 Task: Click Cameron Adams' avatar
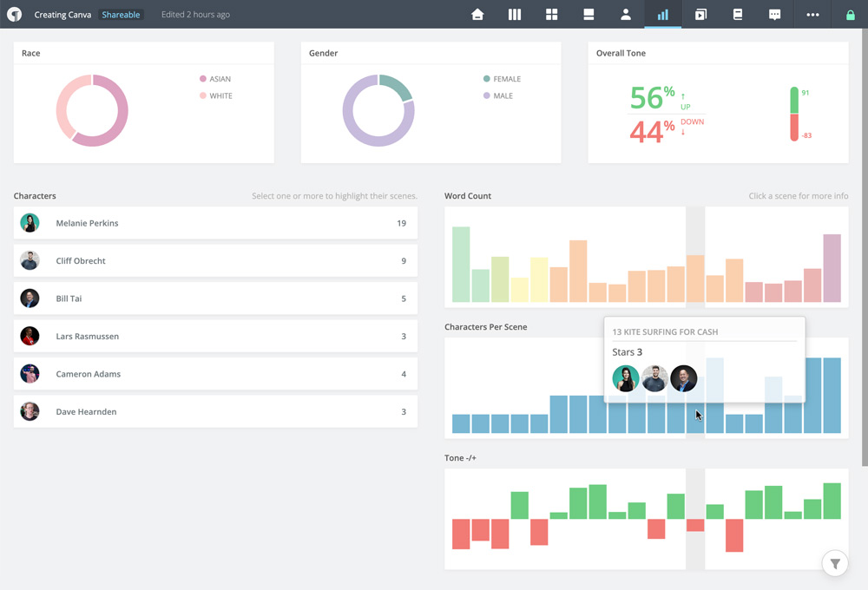pos(30,374)
